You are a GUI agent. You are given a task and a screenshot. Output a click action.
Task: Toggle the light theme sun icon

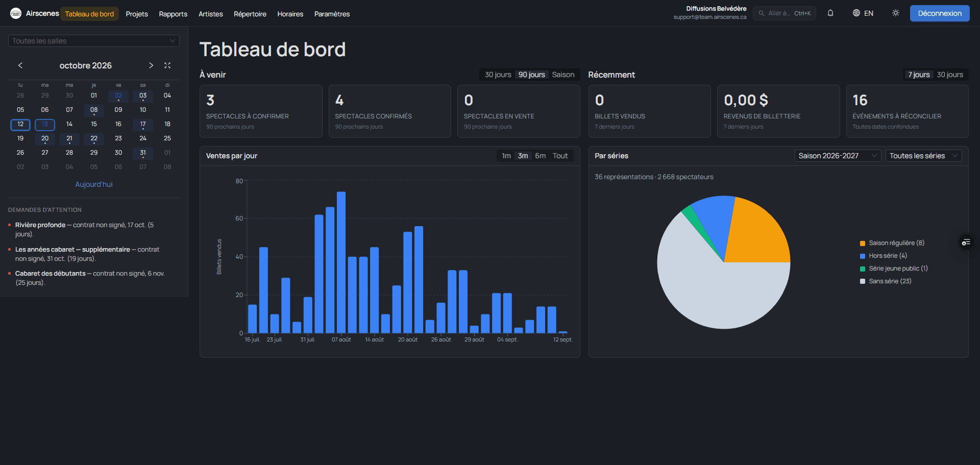[x=896, y=13]
